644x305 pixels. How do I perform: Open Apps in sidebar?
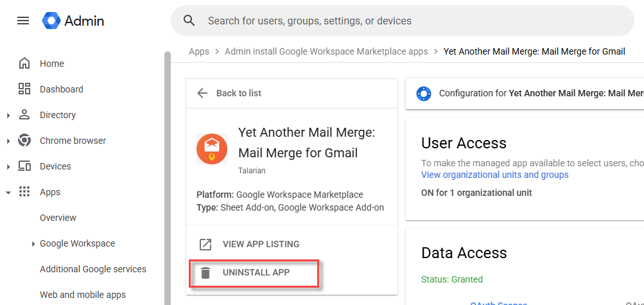(50, 192)
